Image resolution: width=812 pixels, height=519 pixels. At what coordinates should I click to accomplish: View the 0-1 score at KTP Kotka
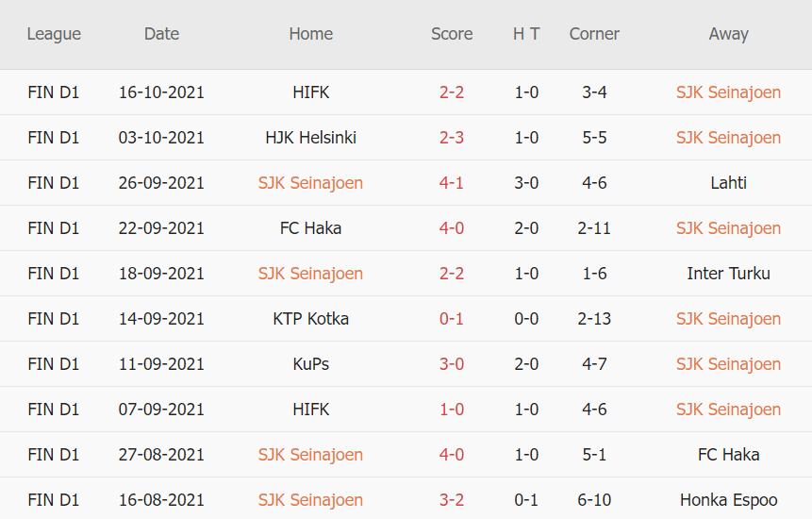click(452, 319)
